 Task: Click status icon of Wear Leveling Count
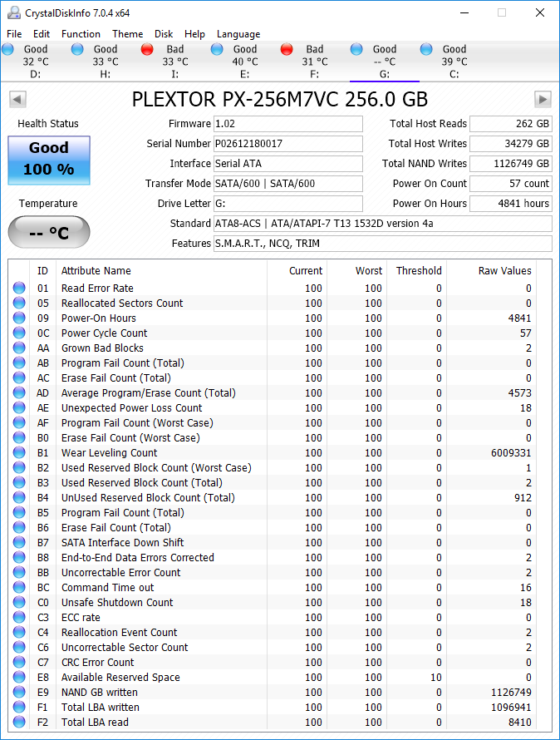(x=19, y=452)
